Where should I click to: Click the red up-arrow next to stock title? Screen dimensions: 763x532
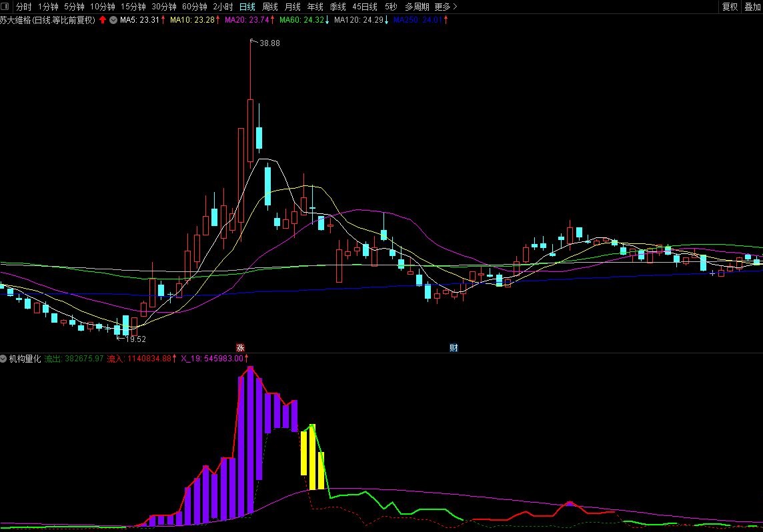[103, 20]
